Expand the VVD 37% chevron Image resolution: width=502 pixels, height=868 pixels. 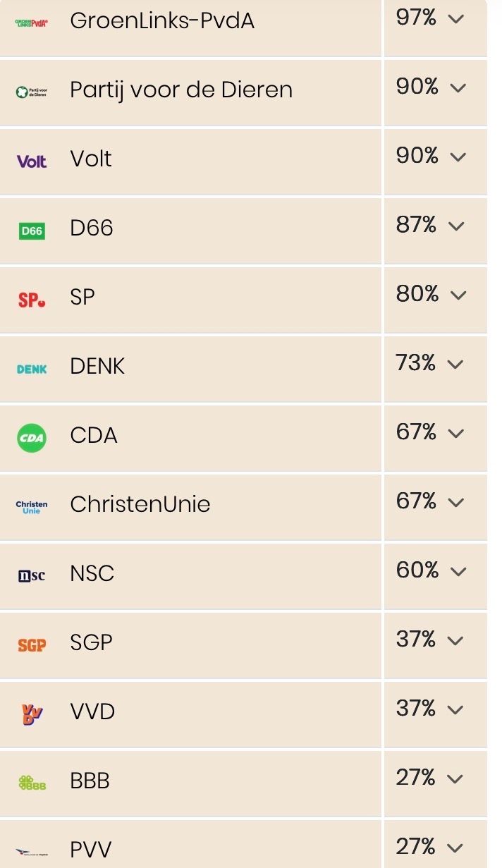(x=457, y=710)
